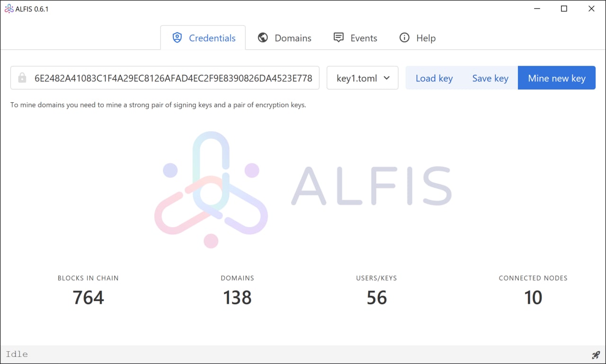
Task: Click the rocket icon in status bar
Action: (x=596, y=355)
